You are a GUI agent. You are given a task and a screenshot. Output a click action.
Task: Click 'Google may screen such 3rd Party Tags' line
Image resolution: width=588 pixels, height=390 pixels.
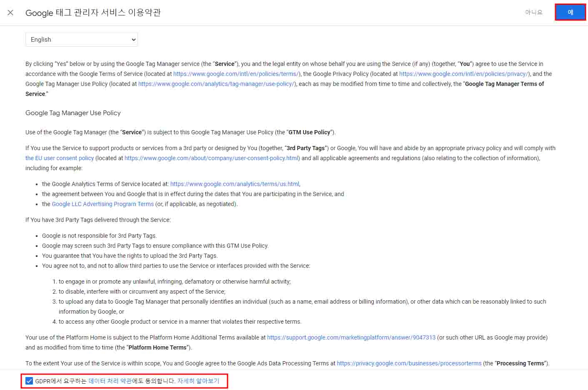[x=155, y=246]
